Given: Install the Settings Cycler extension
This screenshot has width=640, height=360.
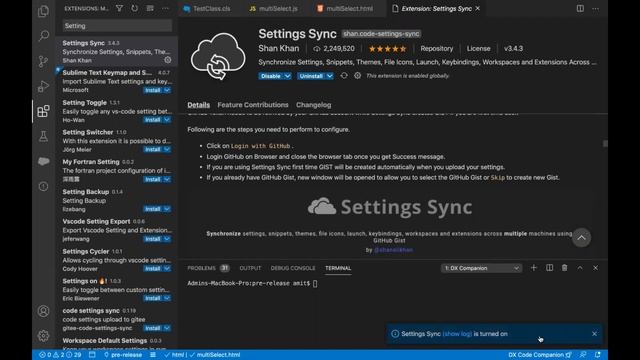Looking at the screenshot, I should pyautogui.click(x=153, y=269).
